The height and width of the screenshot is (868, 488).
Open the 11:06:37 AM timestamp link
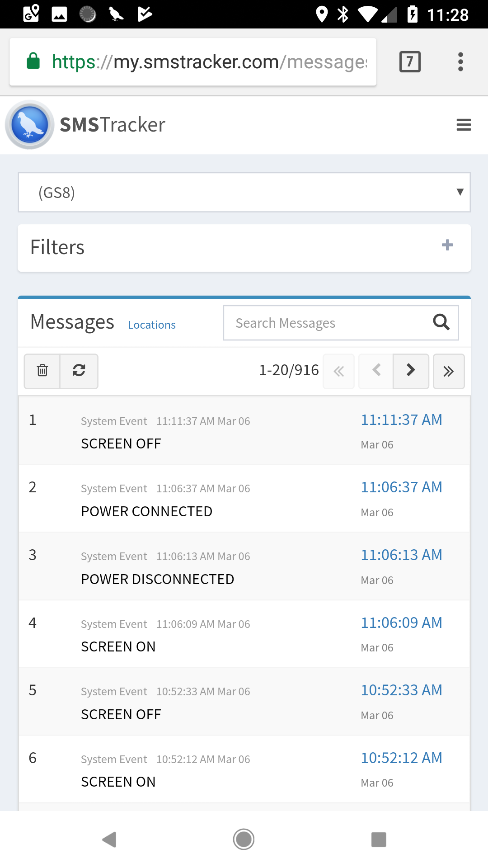pos(401,487)
